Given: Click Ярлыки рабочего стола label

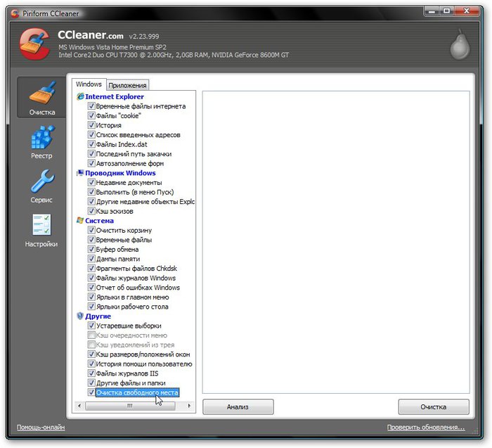Looking at the screenshot, I should coord(132,307).
